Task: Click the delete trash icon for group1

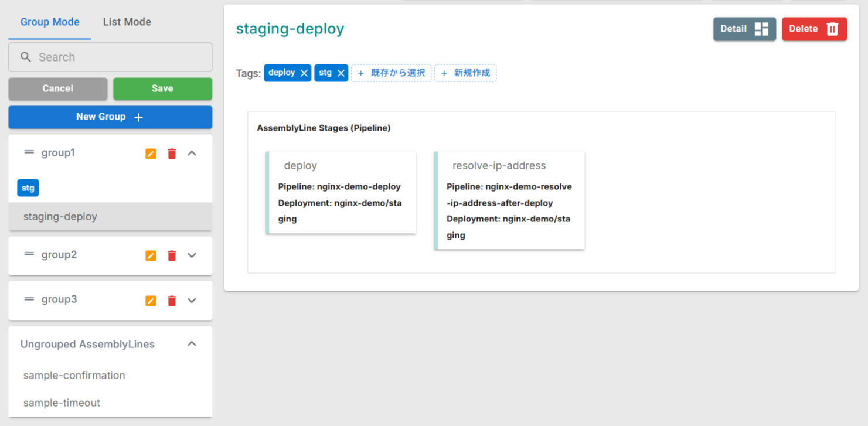Action: pyautogui.click(x=171, y=154)
